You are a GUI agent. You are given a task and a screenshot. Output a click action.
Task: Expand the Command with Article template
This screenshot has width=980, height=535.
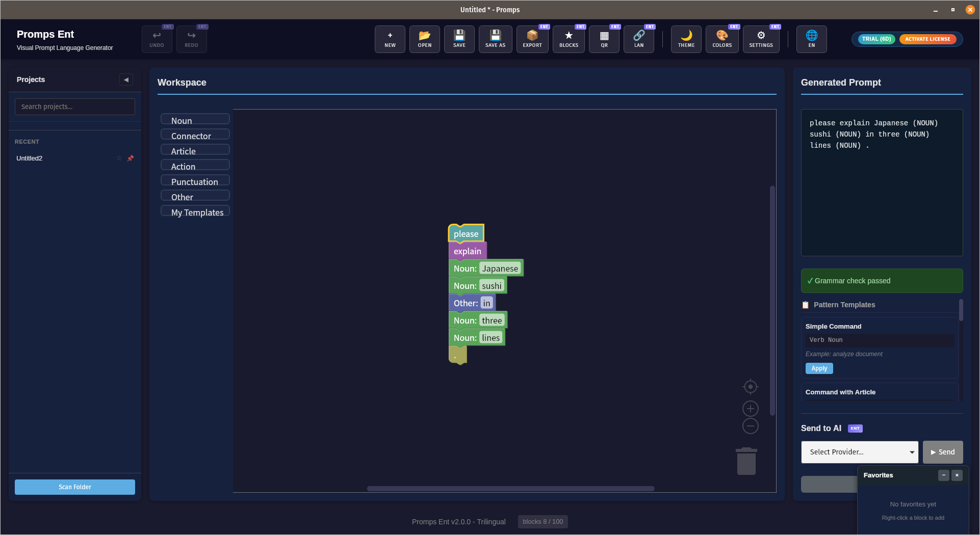point(841,392)
